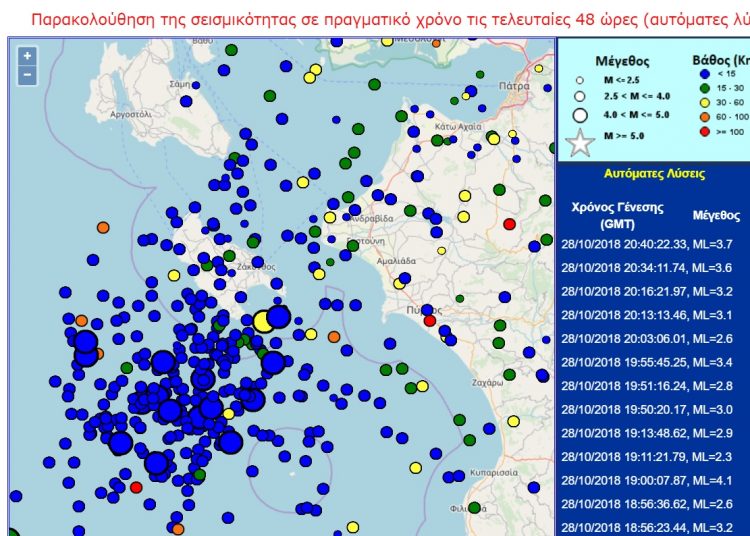This screenshot has height=536, width=750.
Task: Click the Μέγεθος column header in list
Action: click(x=716, y=216)
